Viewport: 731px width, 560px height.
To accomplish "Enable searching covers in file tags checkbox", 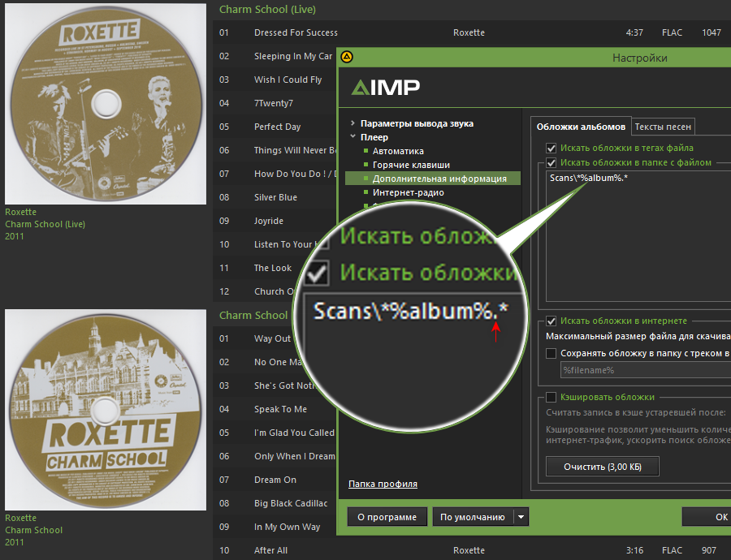I will [x=551, y=149].
